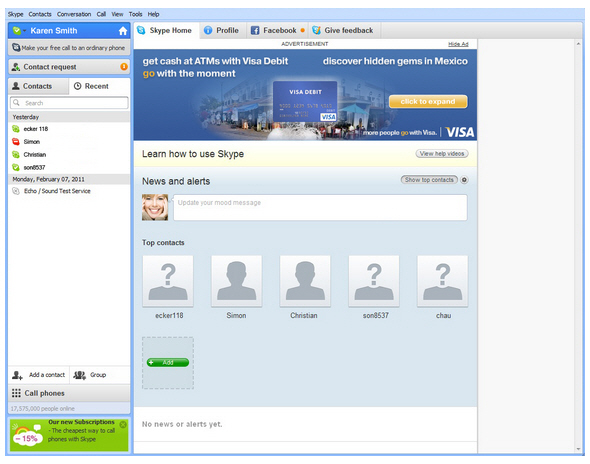
Task: Open the Give feedback tab
Action: [x=343, y=30]
